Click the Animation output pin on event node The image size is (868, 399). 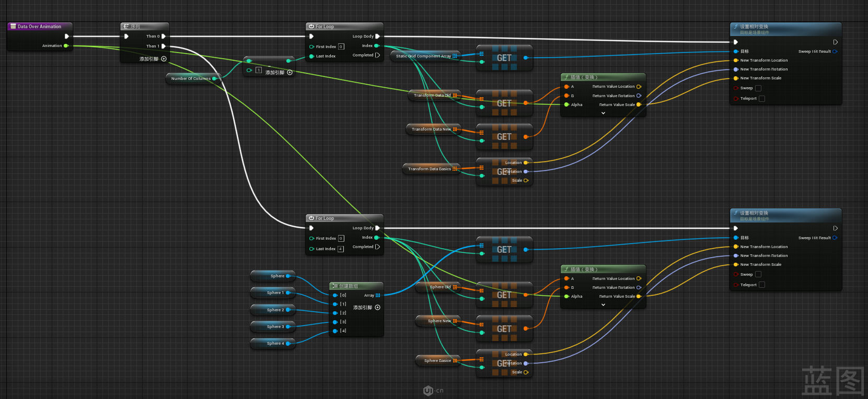66,46
